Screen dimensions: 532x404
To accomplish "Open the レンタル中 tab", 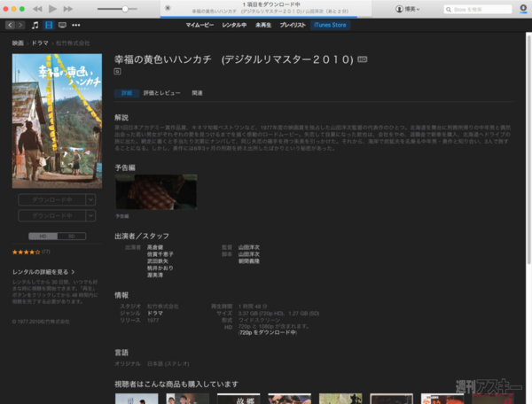I will [234, 25].
